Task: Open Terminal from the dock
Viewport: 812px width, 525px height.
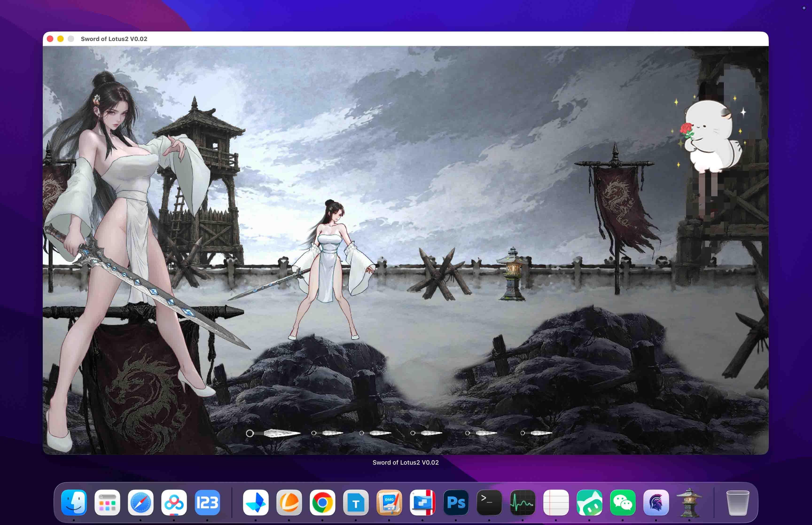Action: coord(489,502)
